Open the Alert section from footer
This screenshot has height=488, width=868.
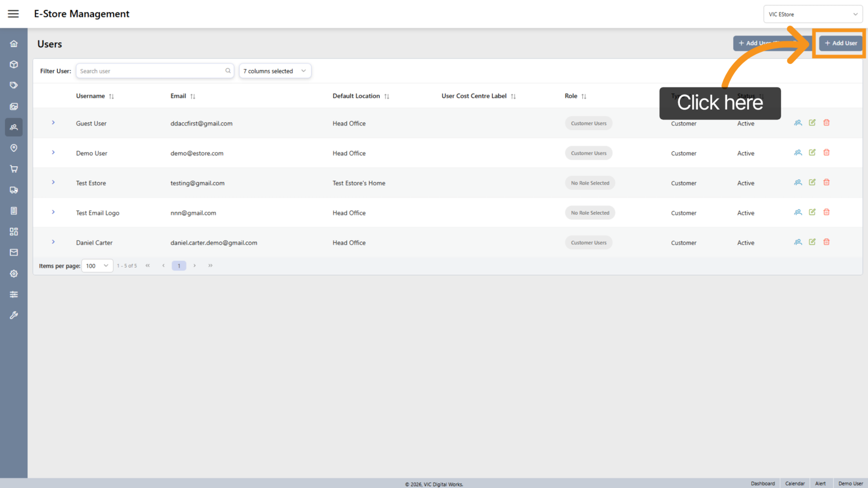point(820,483)
